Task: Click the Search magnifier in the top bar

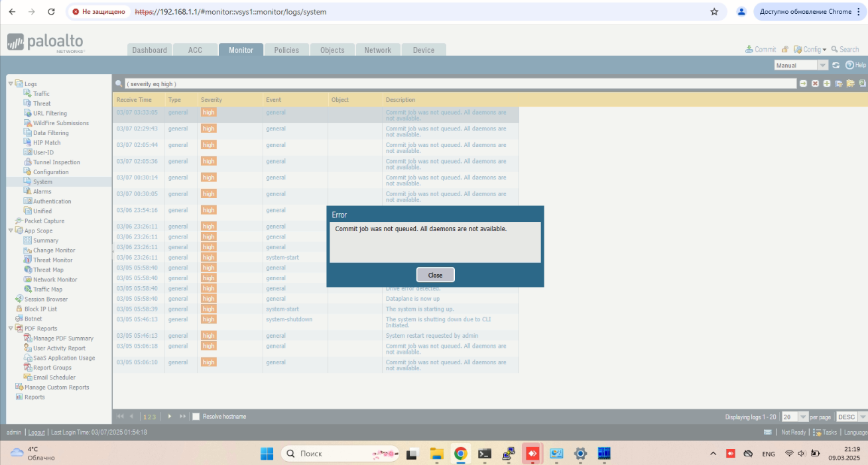Action: coord(834,50)
